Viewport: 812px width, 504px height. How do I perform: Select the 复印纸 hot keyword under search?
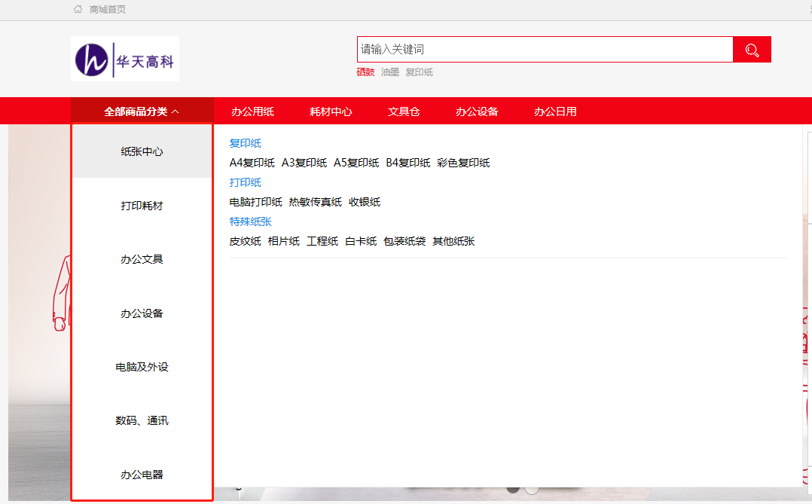419,72
